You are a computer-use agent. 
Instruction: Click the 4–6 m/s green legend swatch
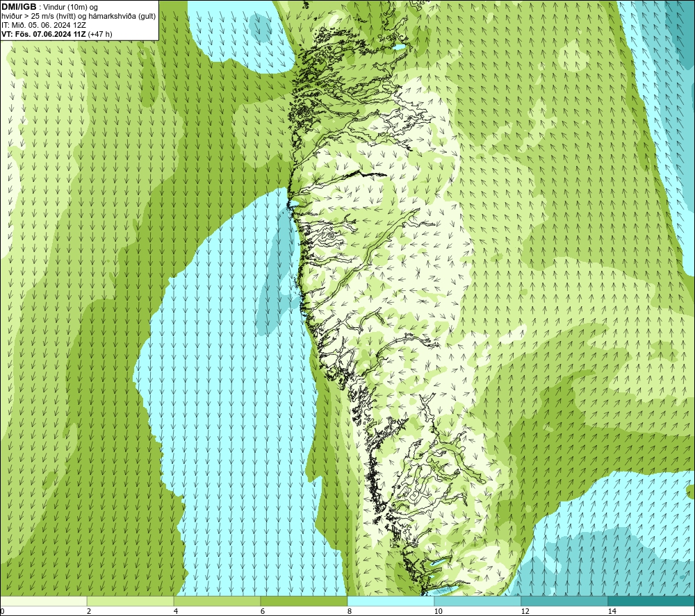(217, 601)
